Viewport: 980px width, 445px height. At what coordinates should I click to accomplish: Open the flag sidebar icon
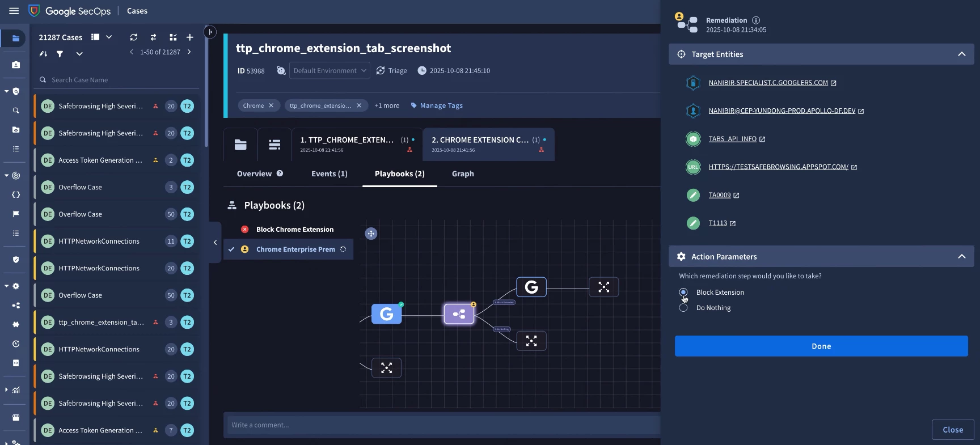click(16, 214)
